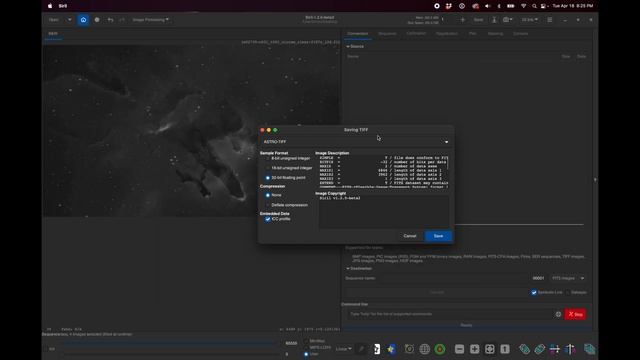The image size is (640, 360).
Task: Click the plus icon in the header bar
Action: pyautogui.click(x=462, y=20)
